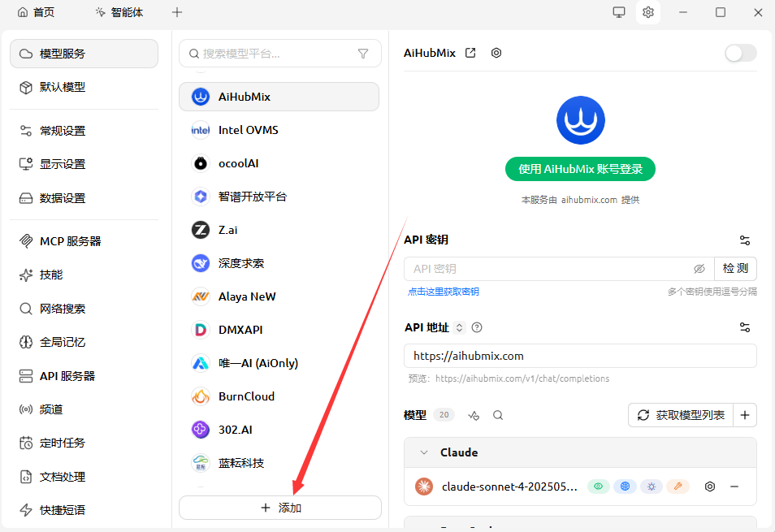Add a model with plus button
This screenshot has height=532, width=775.
point(745,415)
